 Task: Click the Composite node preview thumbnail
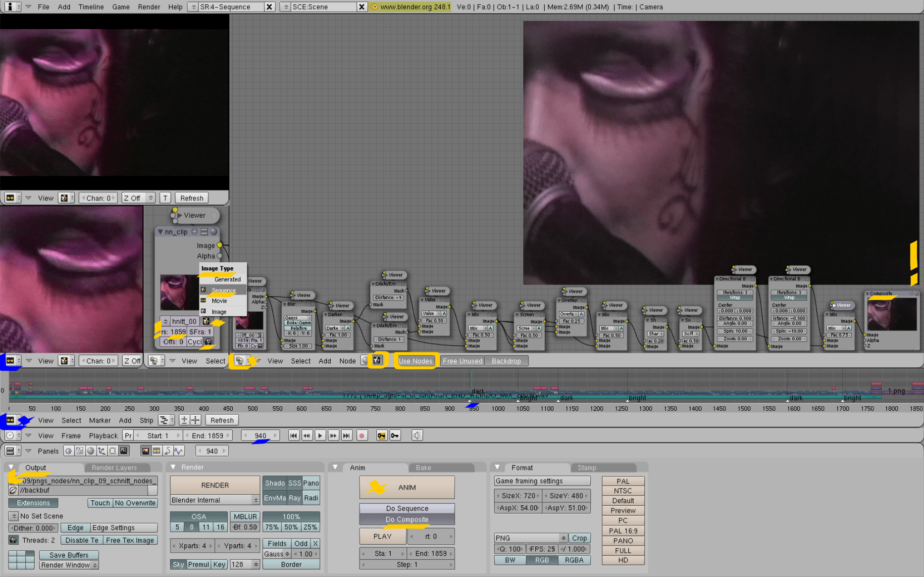tap(892, 314)
